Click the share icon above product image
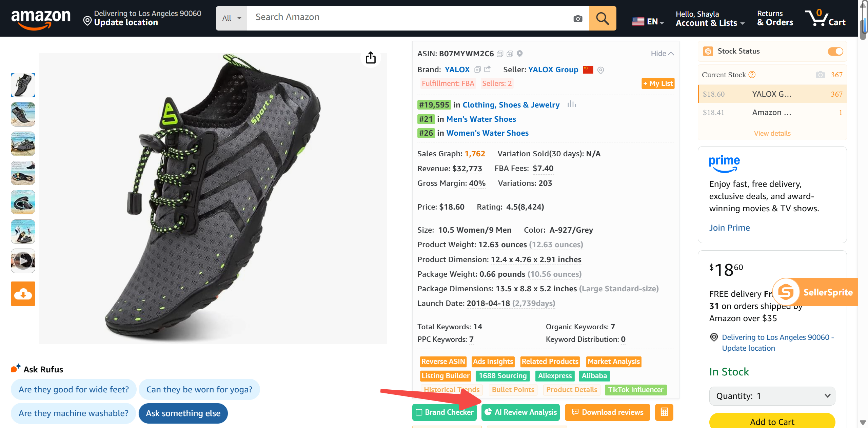The image size is (868, 428). [x=371, y=58]
